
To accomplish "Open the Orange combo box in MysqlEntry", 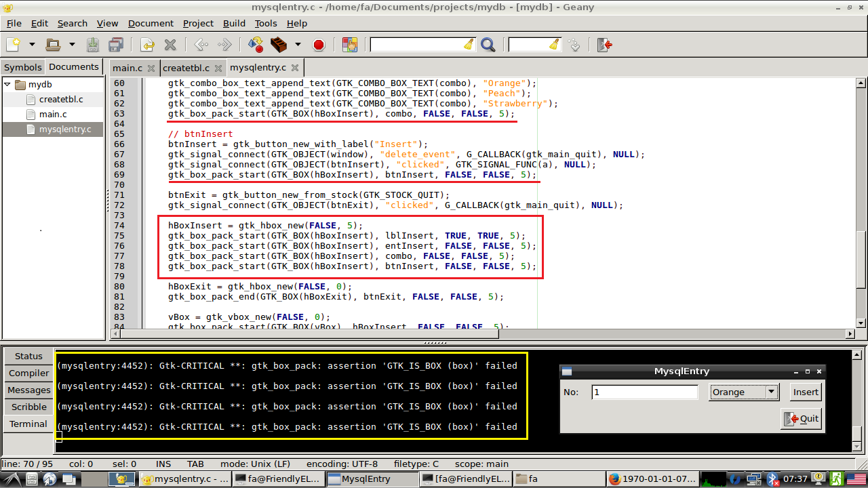I will click(x=744, y=392).
